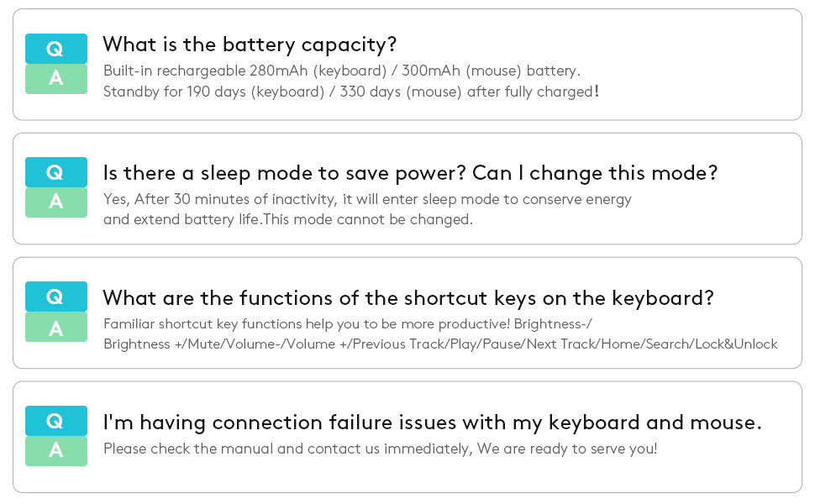Click the "Built-in rechargeable 280mAh" answer line
Viewport: 815px width, 504px height.
point(341,71)
